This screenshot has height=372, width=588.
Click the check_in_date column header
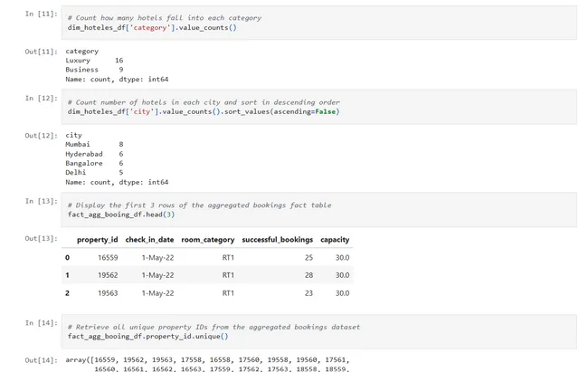149,240
